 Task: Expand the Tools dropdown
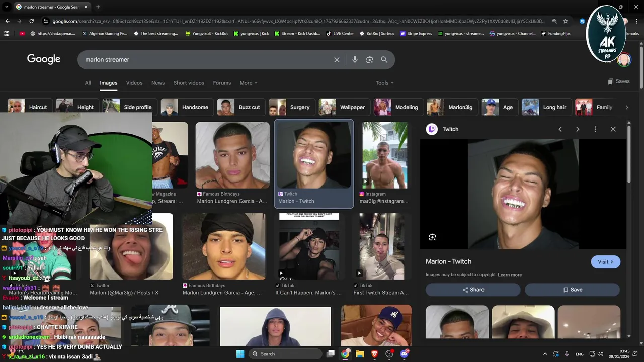click(385, 83)
